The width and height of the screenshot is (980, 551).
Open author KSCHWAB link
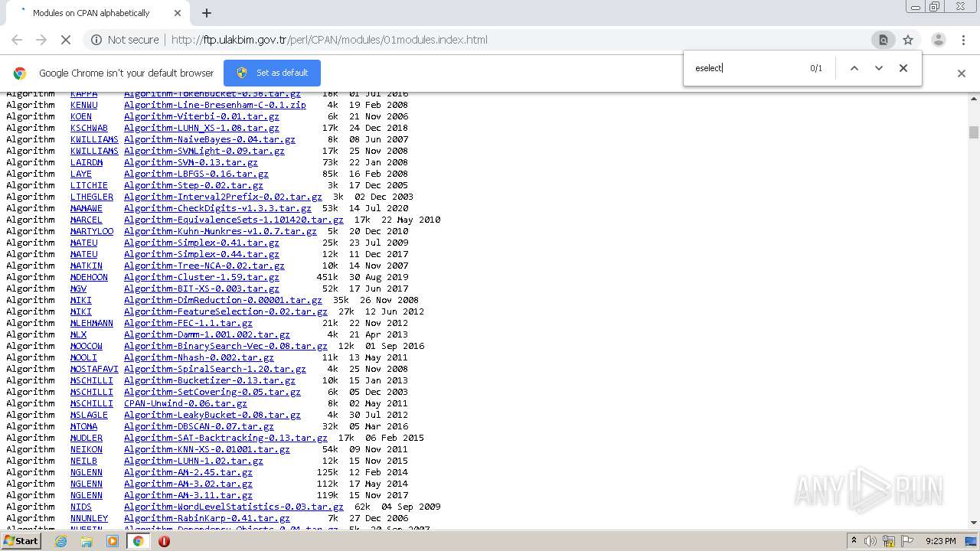tap(89, 128)
